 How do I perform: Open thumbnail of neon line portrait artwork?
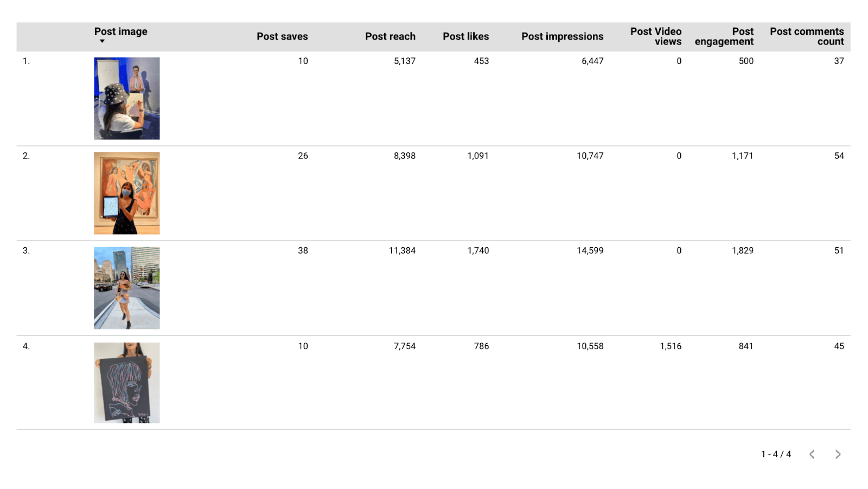(127, 383)
